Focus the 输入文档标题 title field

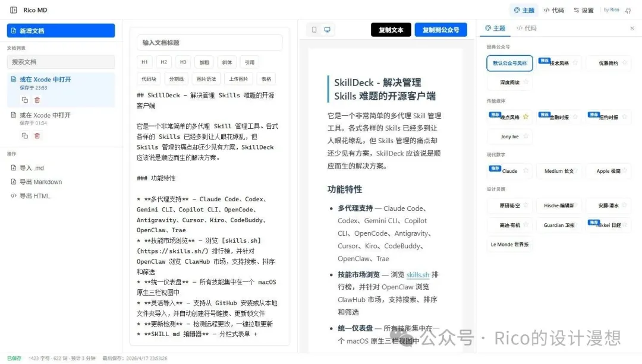pos(209,43)
